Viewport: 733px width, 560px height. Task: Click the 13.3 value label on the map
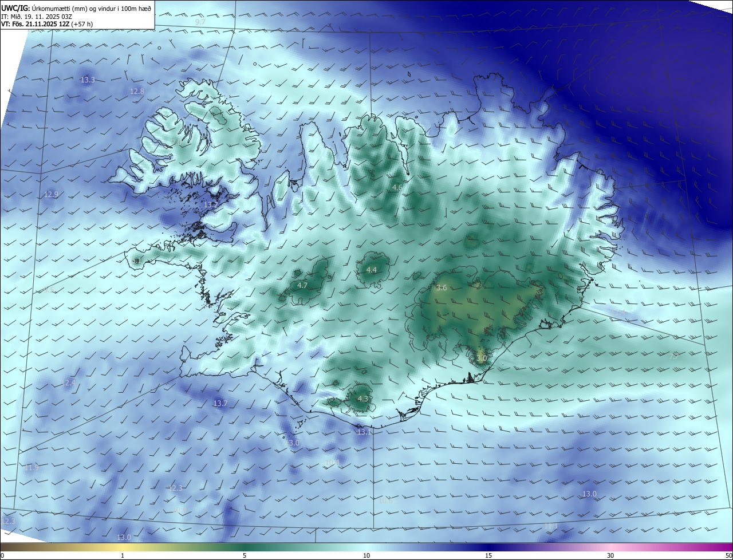coord(88,80)
